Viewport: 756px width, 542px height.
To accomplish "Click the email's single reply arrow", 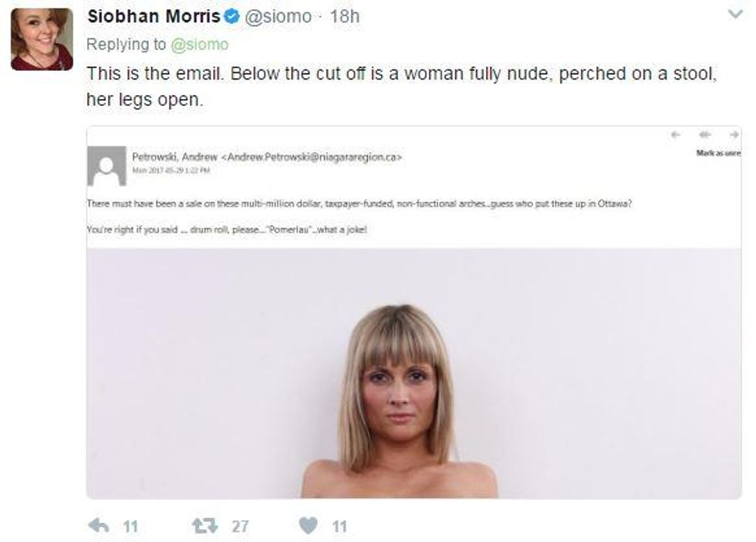I will point(676,135).
